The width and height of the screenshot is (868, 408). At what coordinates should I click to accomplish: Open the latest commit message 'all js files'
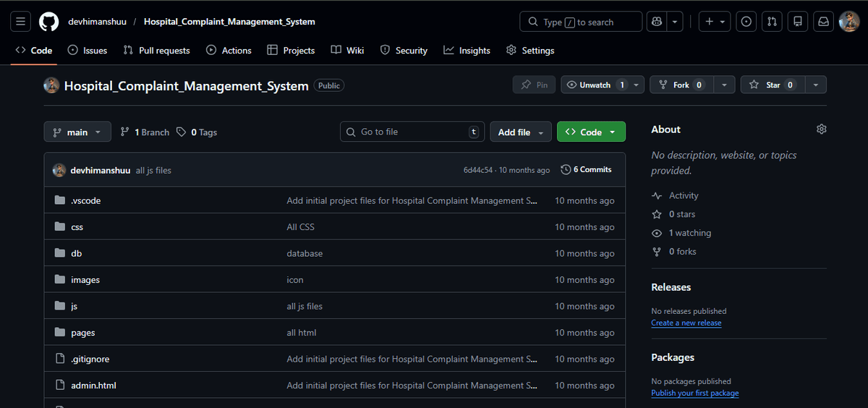[x=153, y=171]
